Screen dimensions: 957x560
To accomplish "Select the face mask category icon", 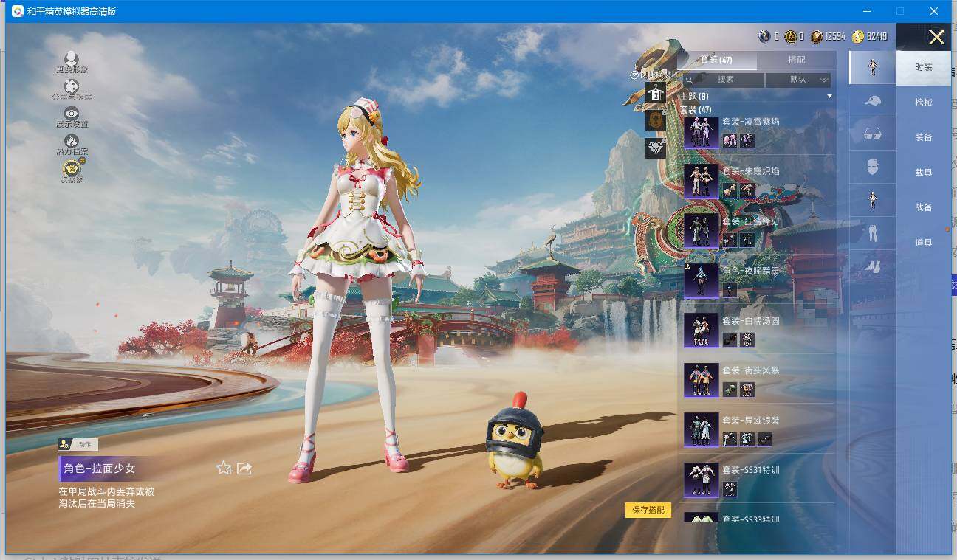I will tap(872, 167).
